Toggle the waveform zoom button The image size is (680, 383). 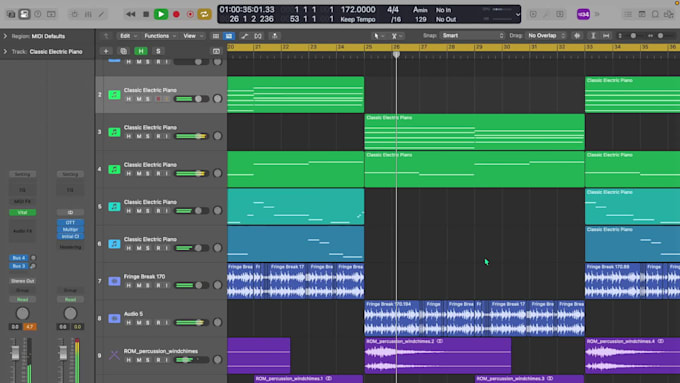tap(577, 36)
